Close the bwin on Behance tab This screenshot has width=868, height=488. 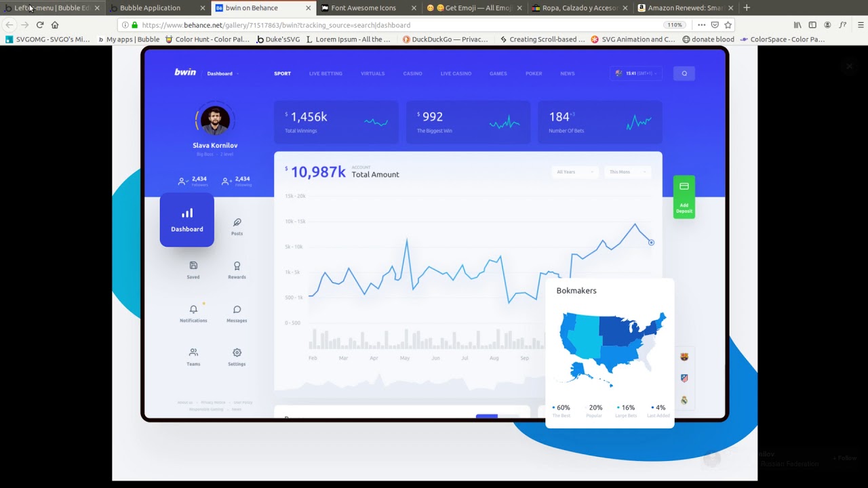pyautogui.click(x=309, y=8)
